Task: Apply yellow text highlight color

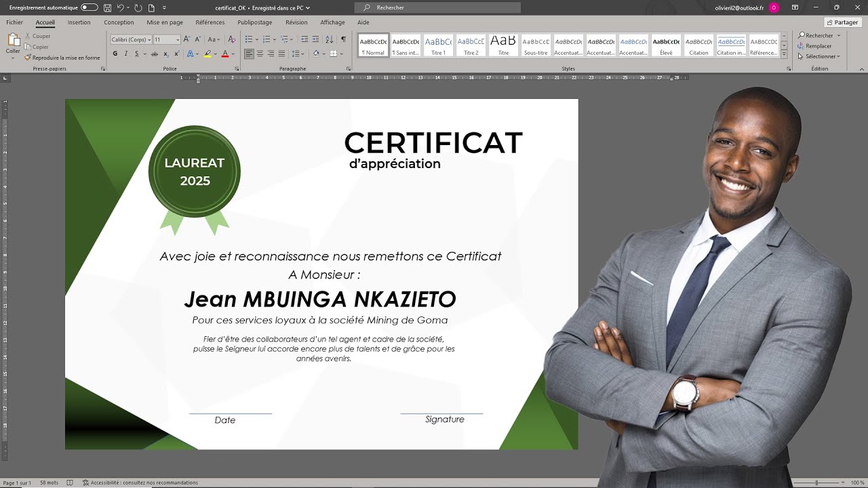Action: [208, 54]
